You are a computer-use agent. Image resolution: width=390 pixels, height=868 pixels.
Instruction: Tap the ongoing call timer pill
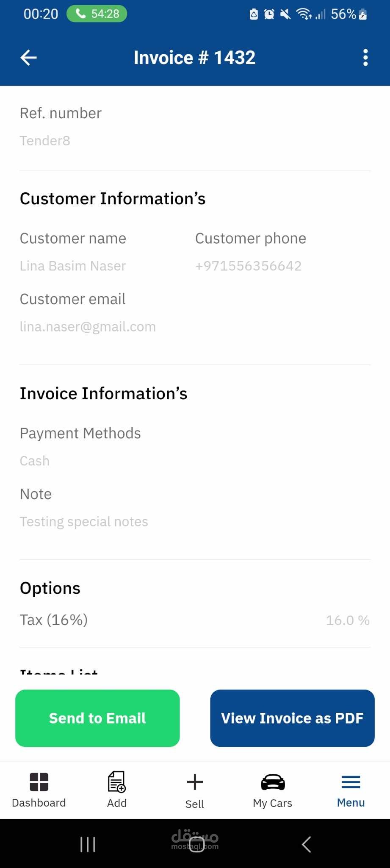pyautogui.click(x=97, y=14)
